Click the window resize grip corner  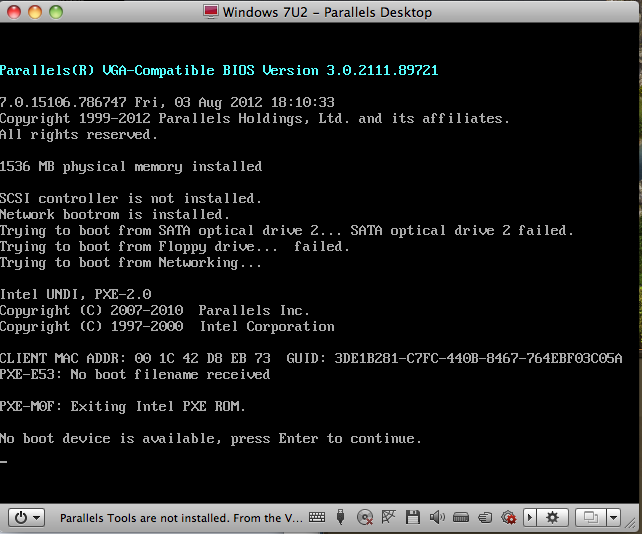(x=631, y=523)
